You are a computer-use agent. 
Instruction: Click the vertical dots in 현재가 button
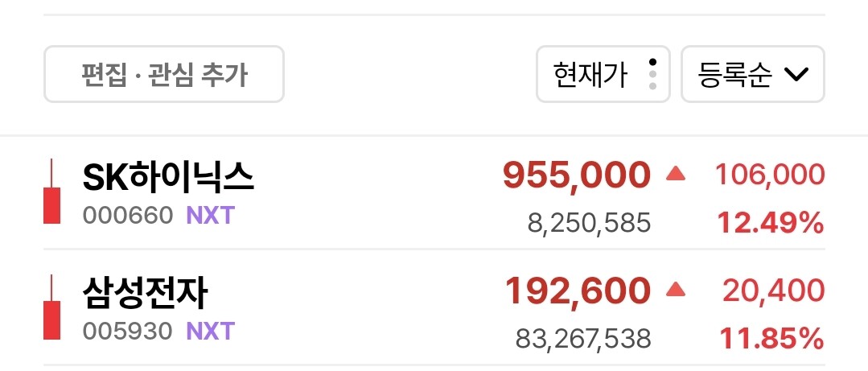coord(652,74)
